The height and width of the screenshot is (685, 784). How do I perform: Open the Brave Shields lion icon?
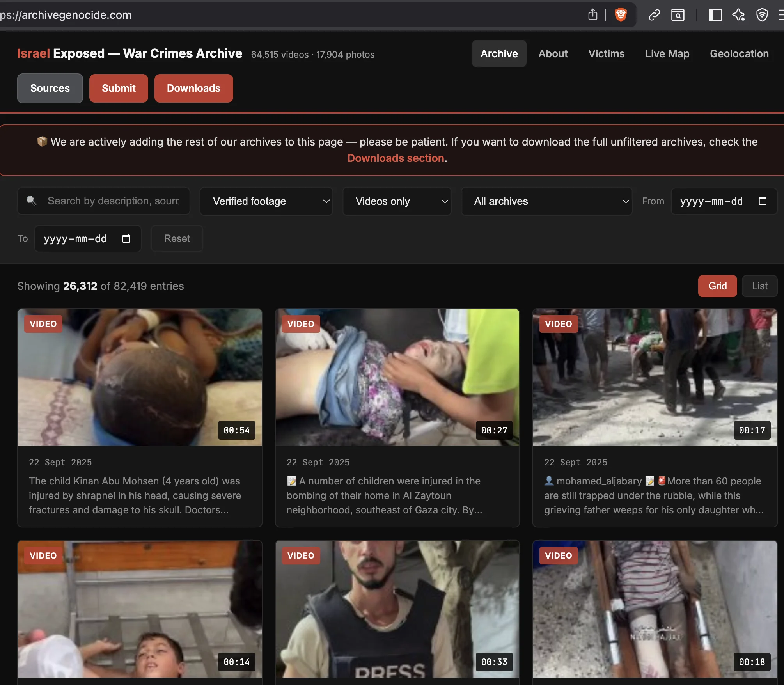click(x=621, y=15)
